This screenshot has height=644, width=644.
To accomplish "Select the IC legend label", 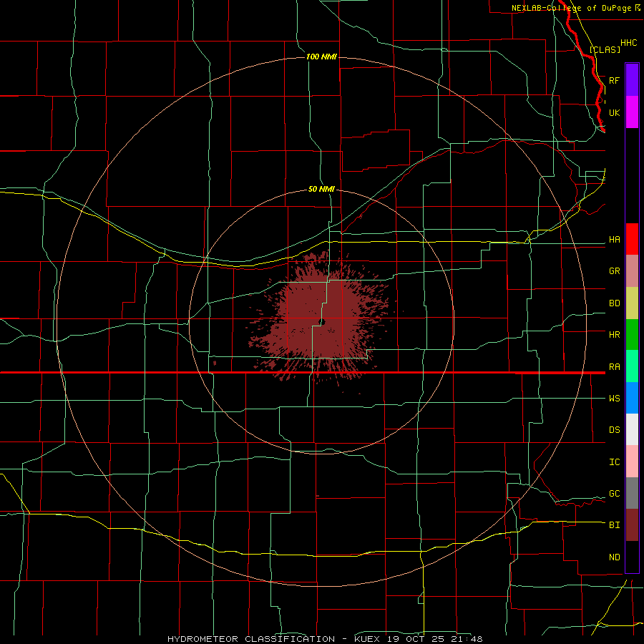I will tap(614, 462).
